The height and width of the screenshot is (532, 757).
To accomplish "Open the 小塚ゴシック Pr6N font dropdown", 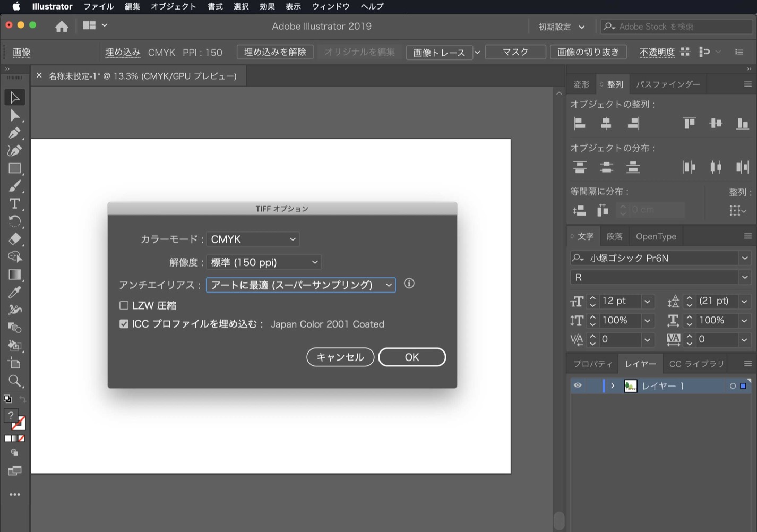I will click(745, 258).
